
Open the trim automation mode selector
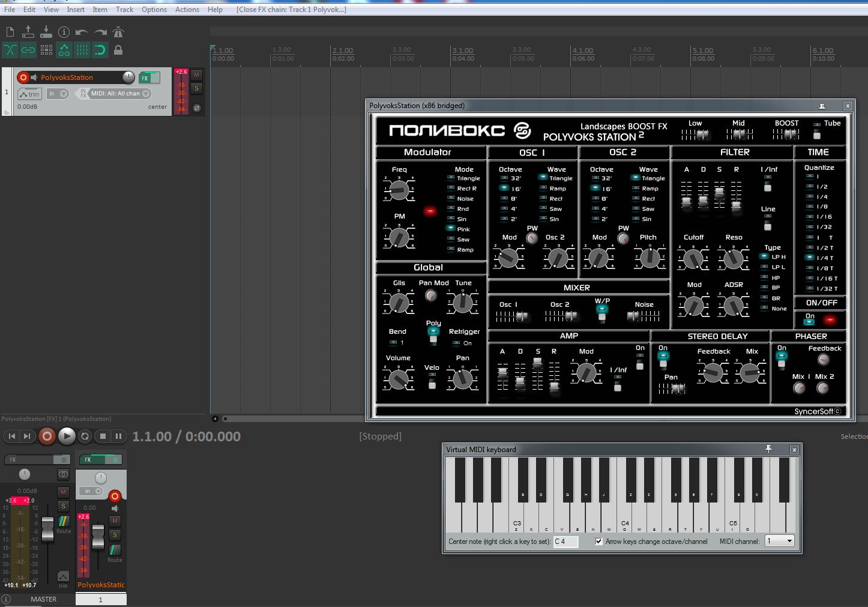pyautogui.click(x=29, y=94)
